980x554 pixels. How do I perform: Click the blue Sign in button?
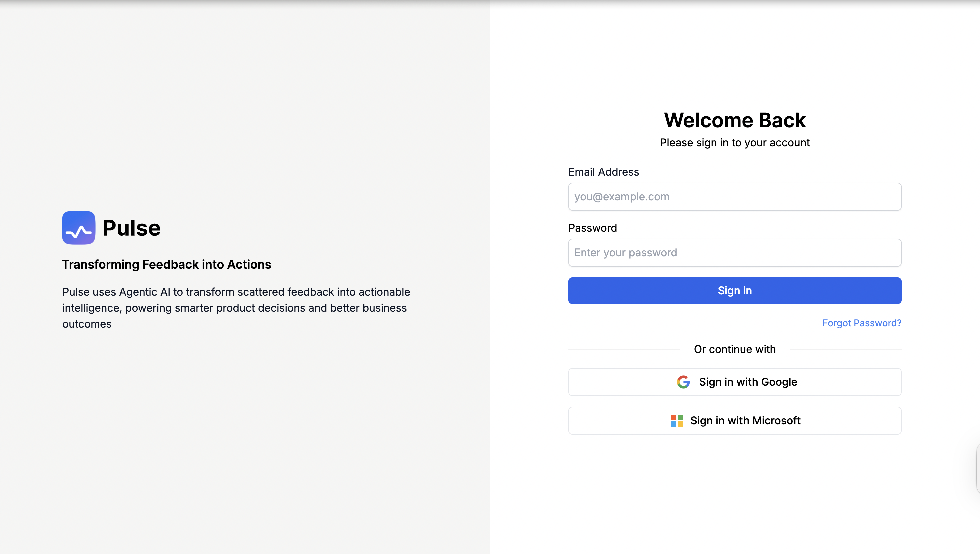click(x=735, y=291)
